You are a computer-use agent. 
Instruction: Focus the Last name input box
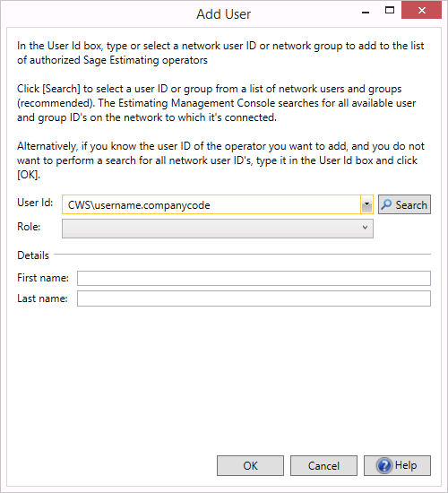pyautogui.click(x=254, y=298)
